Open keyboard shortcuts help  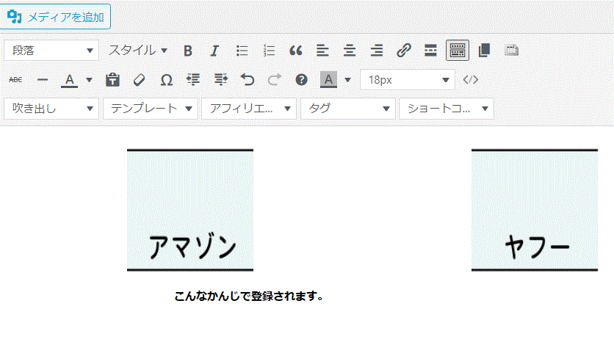[301, 80]
